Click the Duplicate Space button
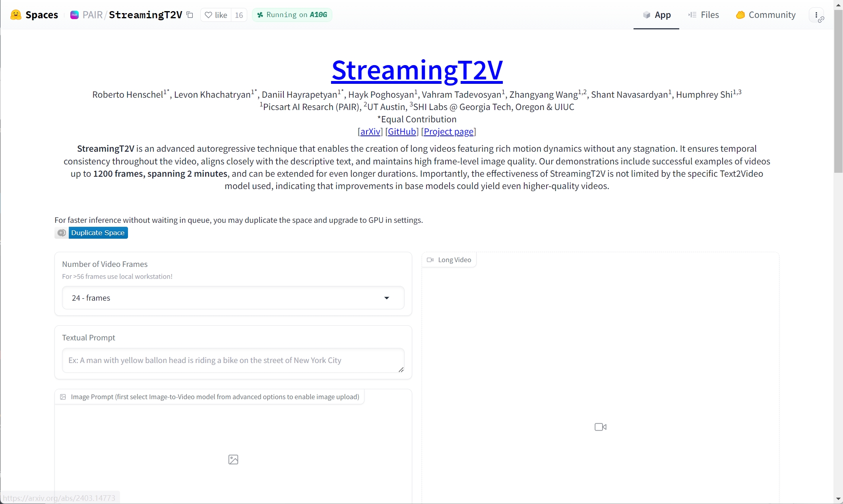 [x=91, y=233]
